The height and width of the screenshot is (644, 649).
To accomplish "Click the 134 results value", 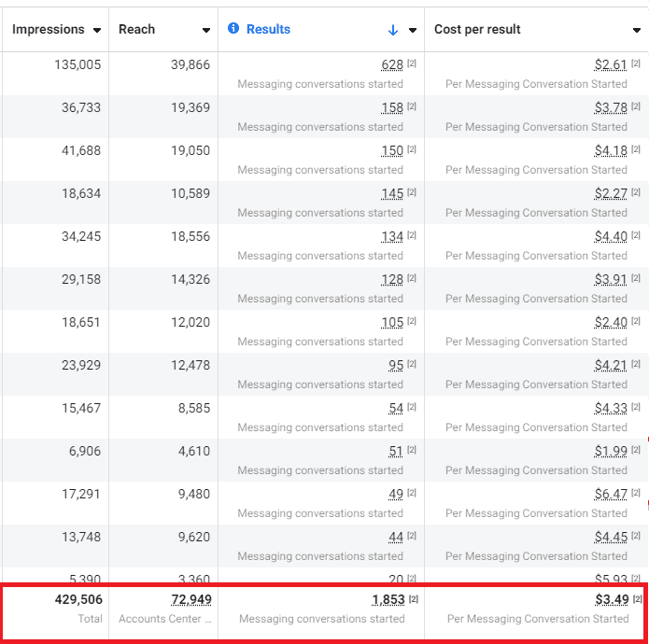I will tap(392, 237).
